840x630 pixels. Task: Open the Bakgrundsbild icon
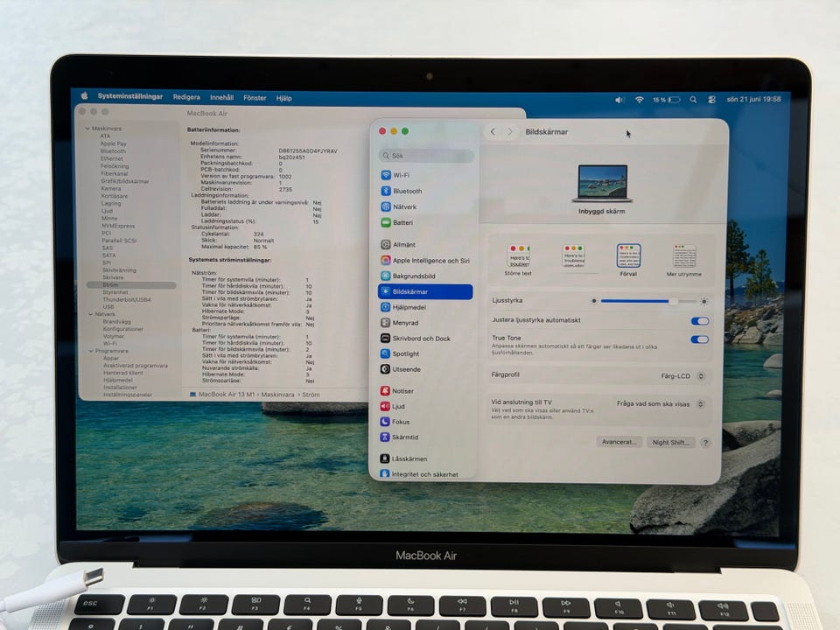pos(386,276)
